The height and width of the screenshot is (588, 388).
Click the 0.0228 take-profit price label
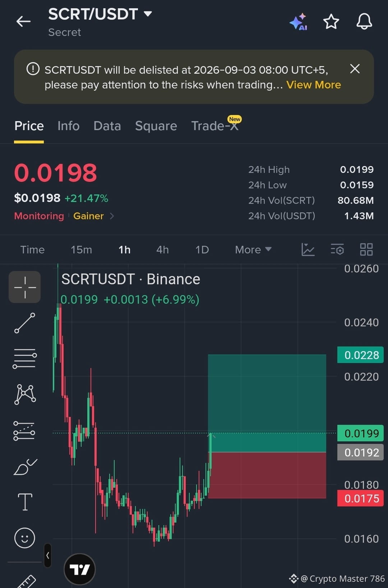pyautogui.click(x=360, y=355)
